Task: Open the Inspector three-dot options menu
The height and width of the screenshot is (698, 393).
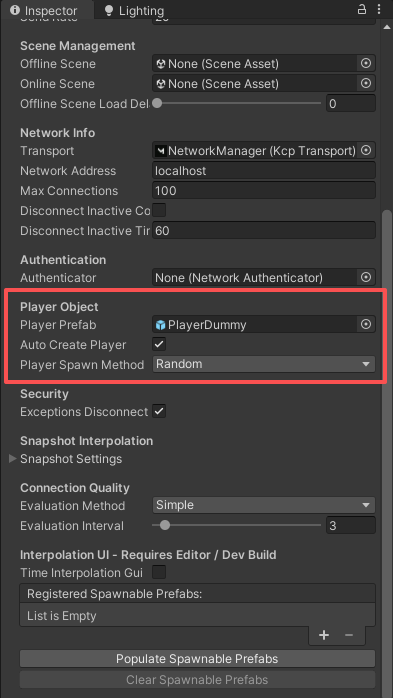Action: click(x=379, y=9)
